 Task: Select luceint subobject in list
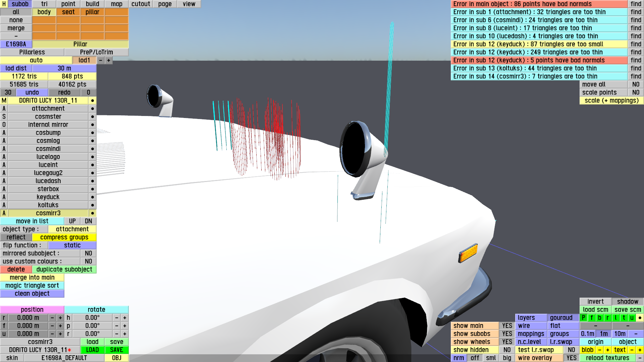click(48, 165)
